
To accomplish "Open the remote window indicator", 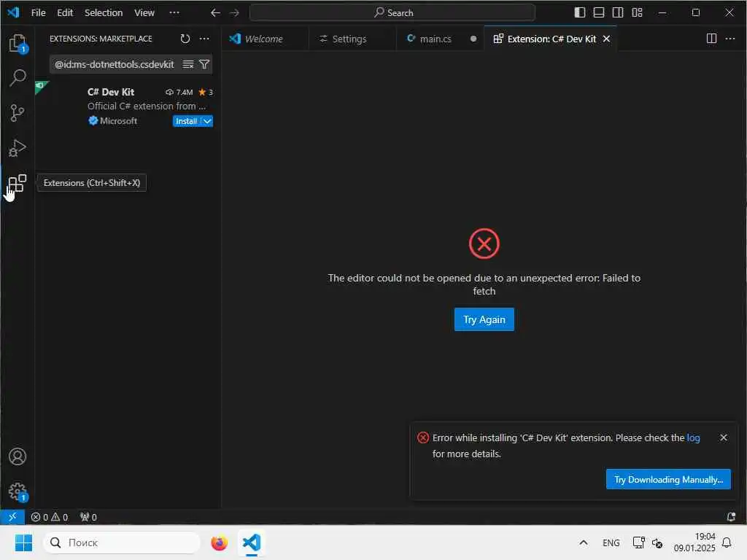I will (x=12, y=517).
